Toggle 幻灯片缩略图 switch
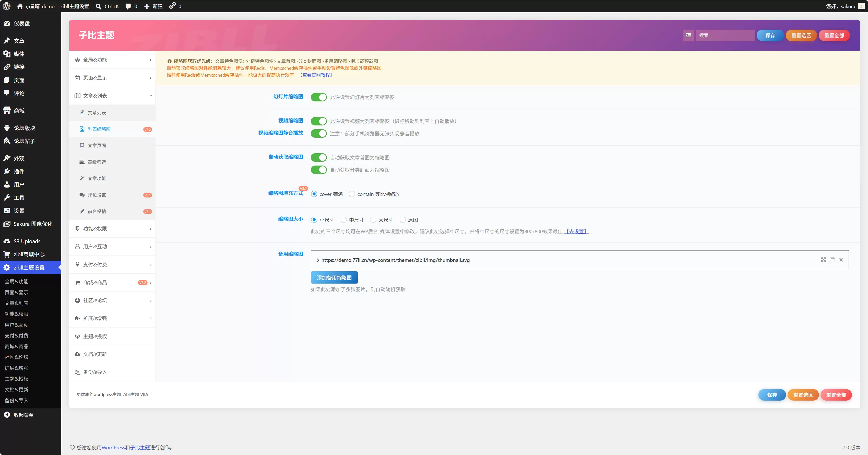This screenshot has width=868, height=455. point(318,97)
